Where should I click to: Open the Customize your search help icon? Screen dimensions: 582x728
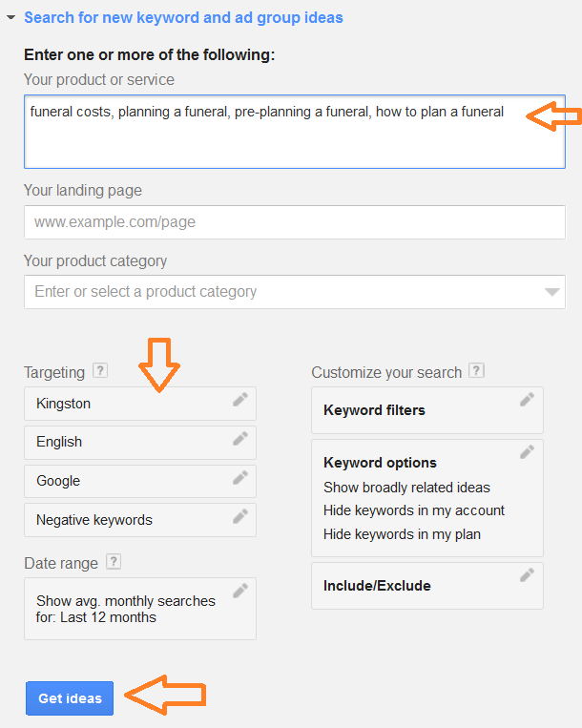477,370
